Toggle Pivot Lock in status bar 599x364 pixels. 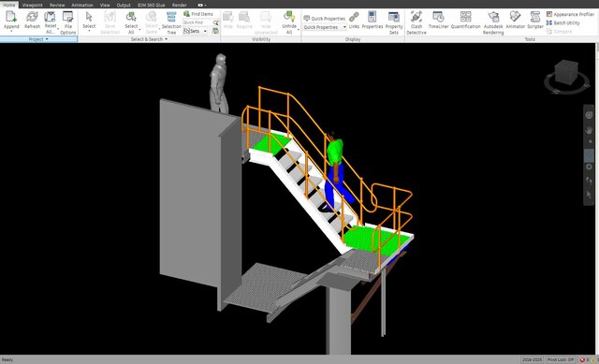[x=561, y=360]
